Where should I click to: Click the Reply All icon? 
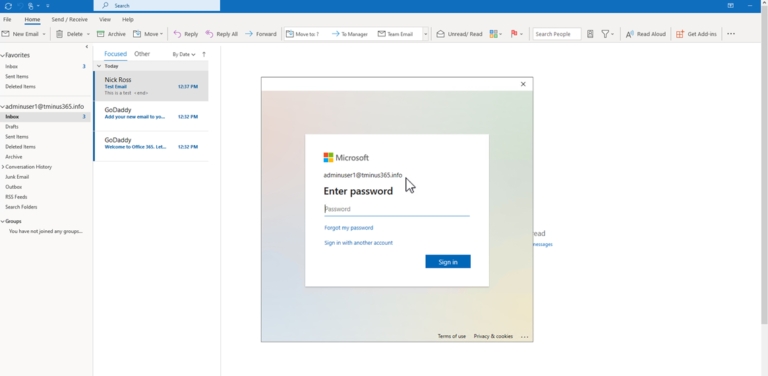pos(209,34)
